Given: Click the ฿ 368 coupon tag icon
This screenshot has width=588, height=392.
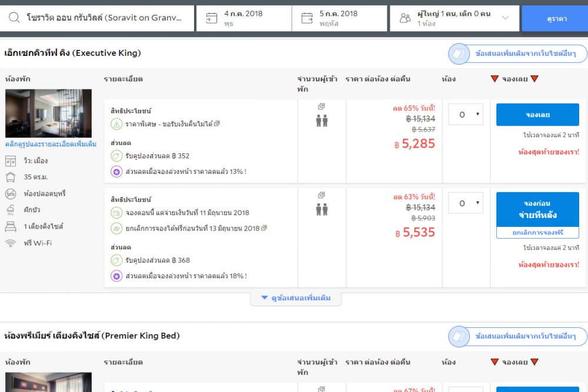Looking at the screenshot, I should 116,260.
